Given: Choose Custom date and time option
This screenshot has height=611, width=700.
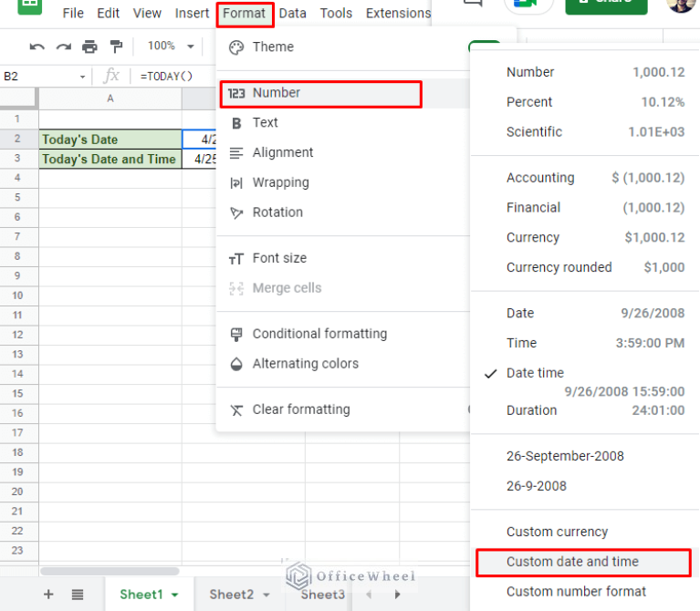Looking at the screenshot, I should click(572, 562).
